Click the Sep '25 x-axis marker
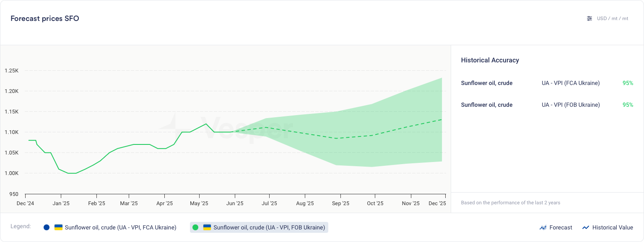This screenshot has height=242, width=644. coord(340,203)
